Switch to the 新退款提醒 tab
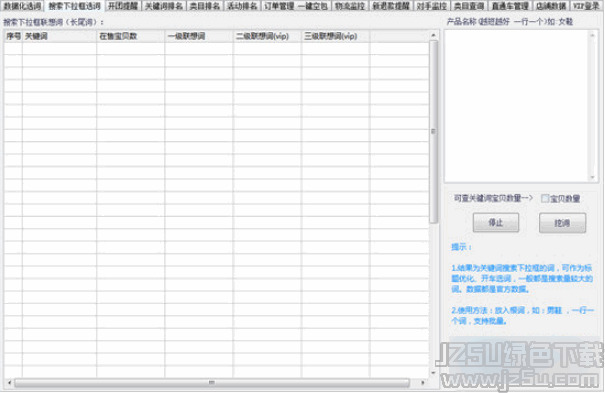 391,6
